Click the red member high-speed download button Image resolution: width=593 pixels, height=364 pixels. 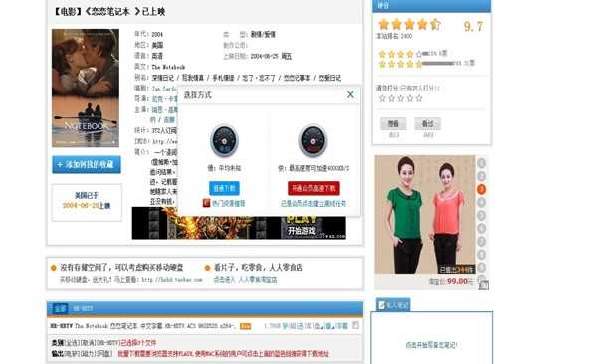313,188
